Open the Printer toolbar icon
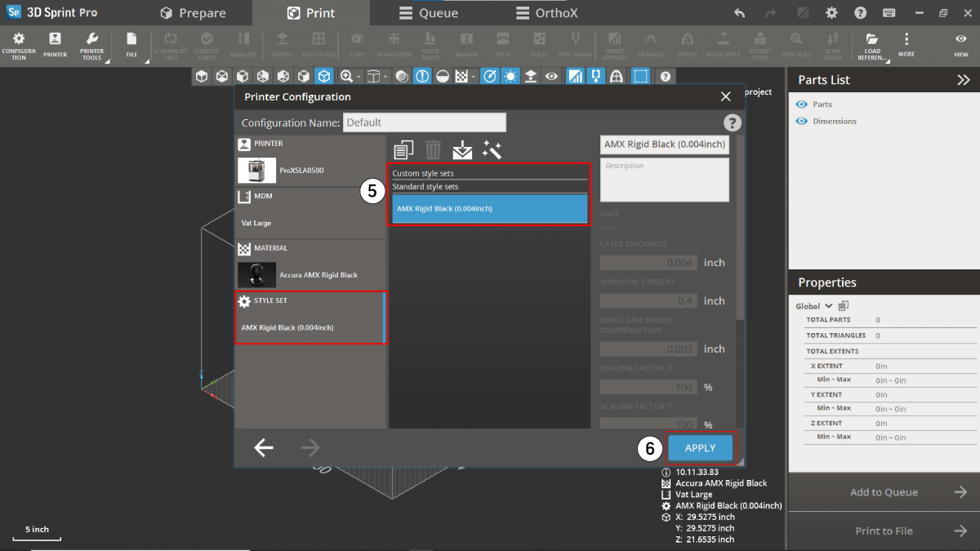 click(55, 44)
